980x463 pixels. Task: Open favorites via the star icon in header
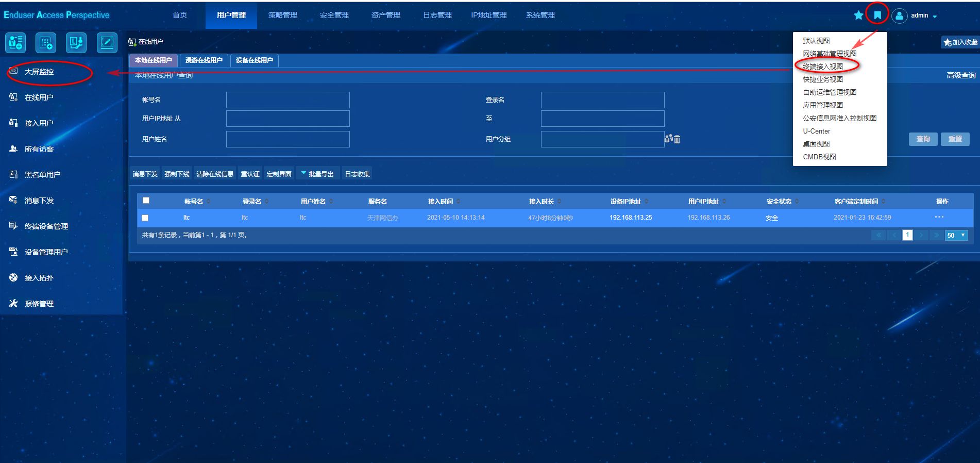tap(858, 15)
